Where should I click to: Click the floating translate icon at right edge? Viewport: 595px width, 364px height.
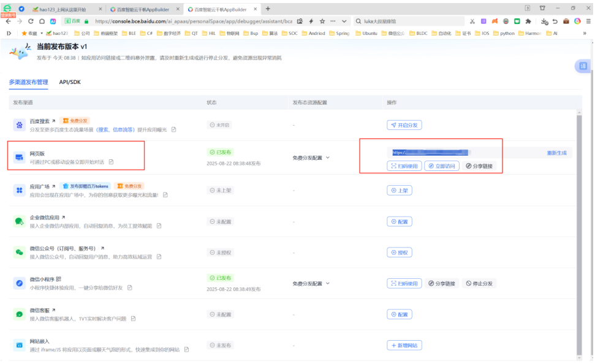583,66
